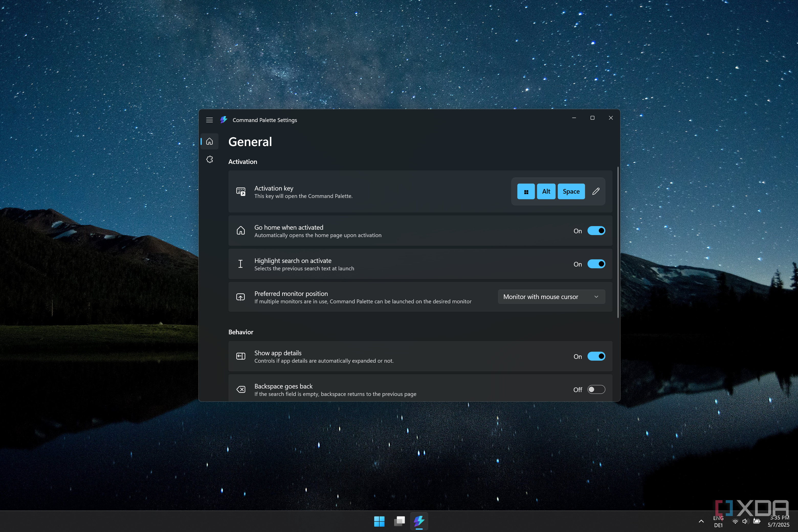Click the keyboard icon beside Activation key
798x532 pixels.
(241, 192)
